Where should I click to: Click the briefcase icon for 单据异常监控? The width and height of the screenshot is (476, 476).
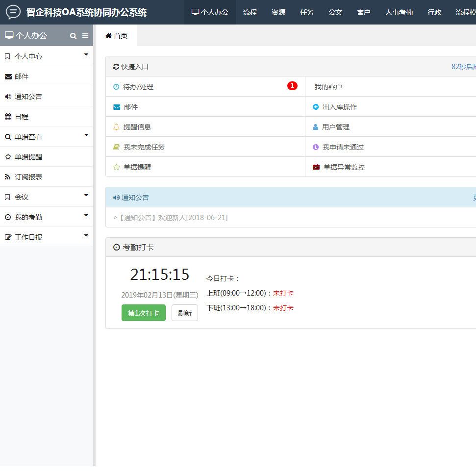click(x=316, y=167)
